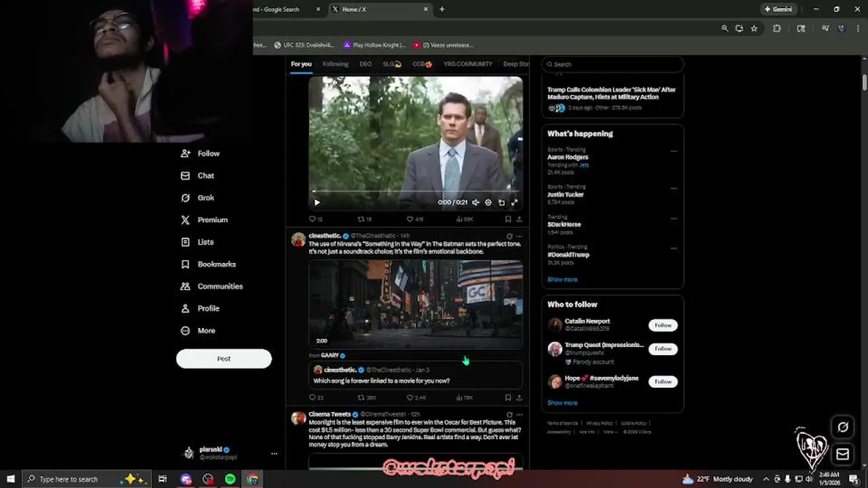The width and height of the screenshot is (868, 488).
Task: Repost the cinesthetic Batman post
Action: (366, 398)
